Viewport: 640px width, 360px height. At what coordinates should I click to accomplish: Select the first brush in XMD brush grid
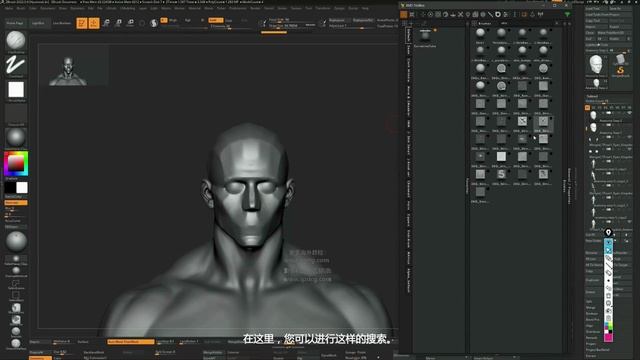coord(480,33)
